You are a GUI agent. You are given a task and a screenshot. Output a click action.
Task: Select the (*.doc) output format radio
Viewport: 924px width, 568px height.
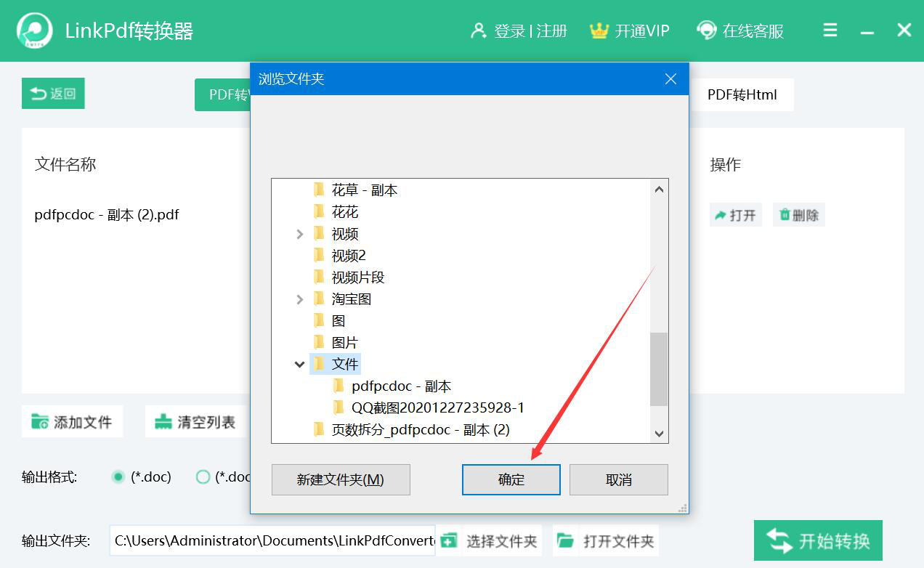(x=118, y=477)
